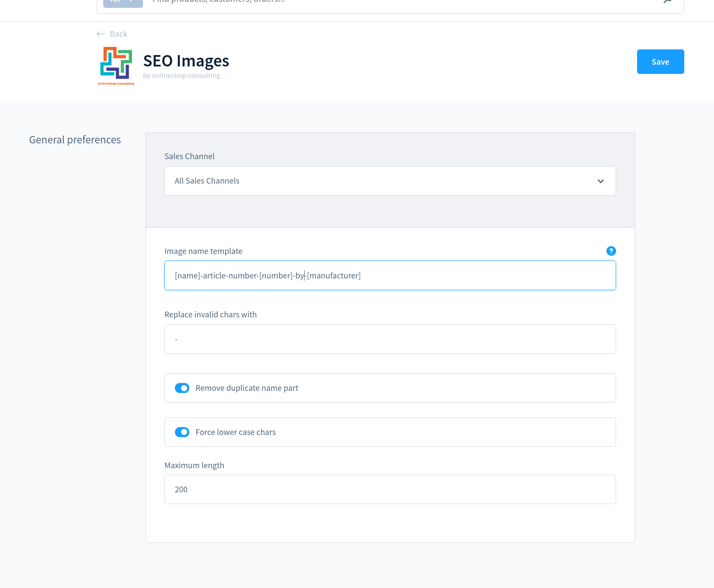Click into the Image name template field
The height and width of the screenshot is (588, 714).
[x=390, y=275]
